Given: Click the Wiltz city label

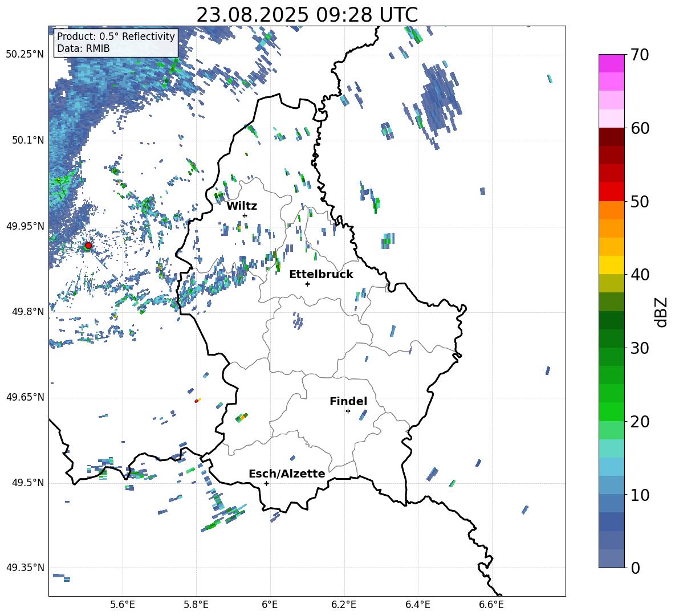Looking at the screenshot, I should (242, 206).
